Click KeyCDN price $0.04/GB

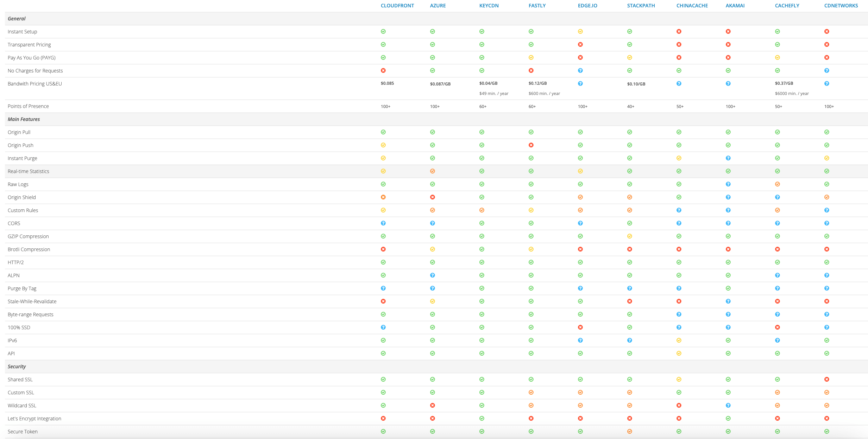[488, 83]
